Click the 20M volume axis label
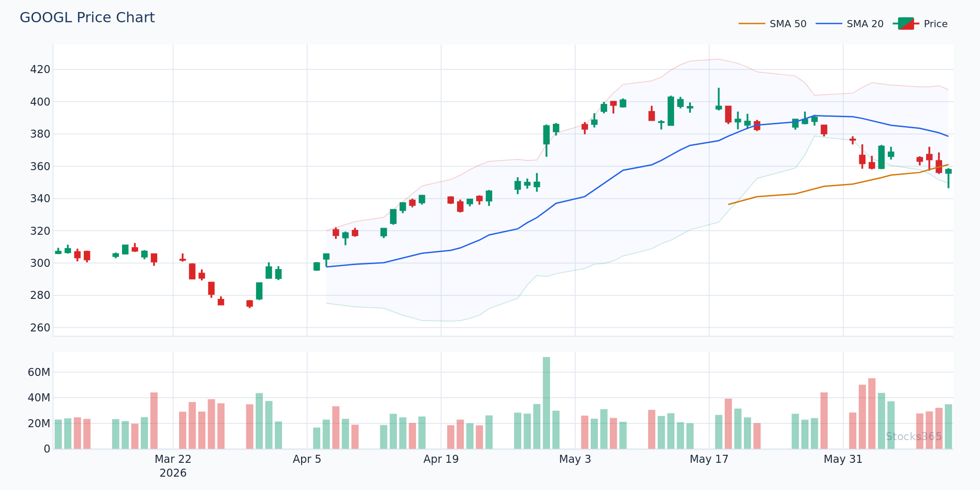This screenshot has height=490, width=980. point(39,424)
